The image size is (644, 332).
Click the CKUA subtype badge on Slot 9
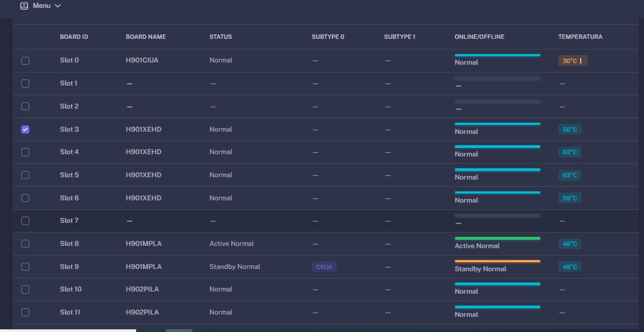pos(324,267)
